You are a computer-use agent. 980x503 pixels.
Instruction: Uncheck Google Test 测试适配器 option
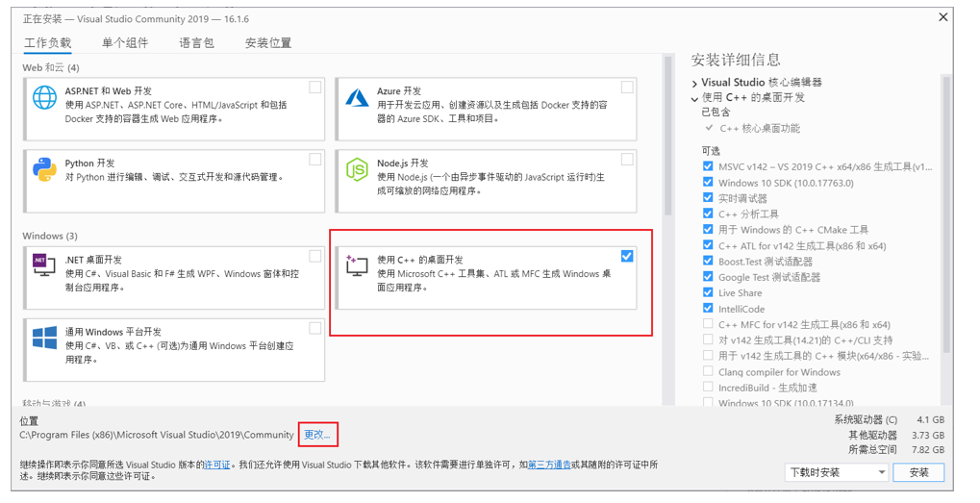[x=708, y=276]
